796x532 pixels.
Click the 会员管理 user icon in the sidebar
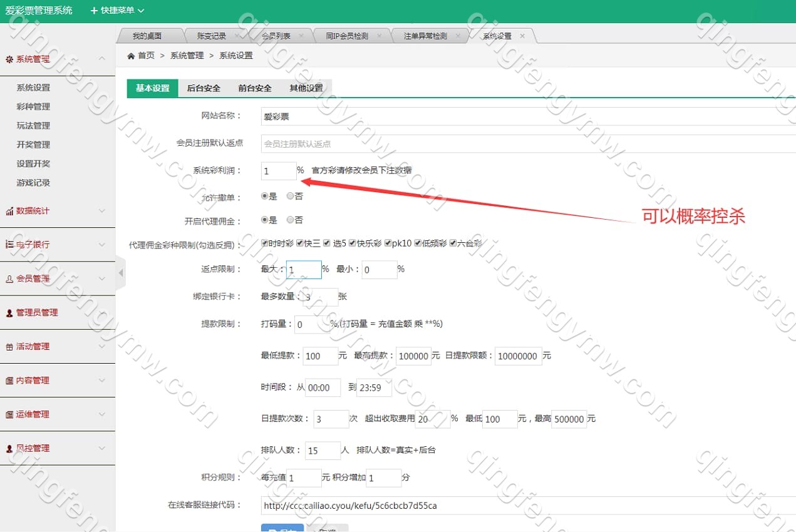[x=9, y=279]
